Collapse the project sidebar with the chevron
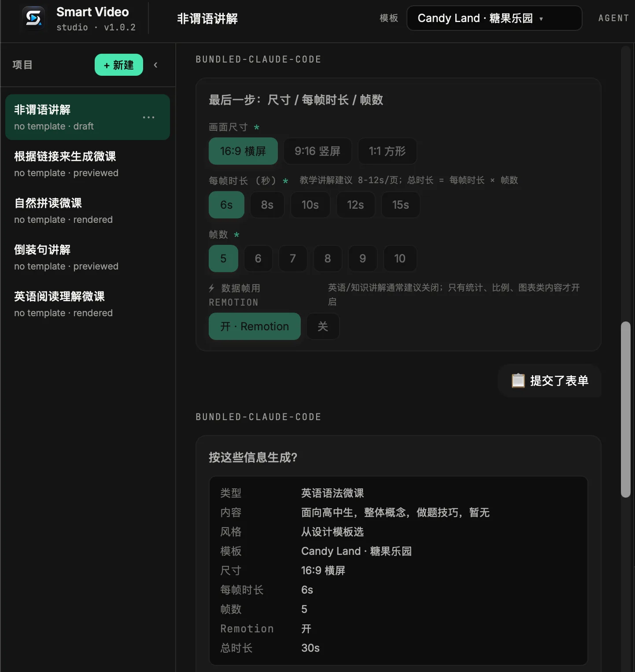This screenshot has width=635, height=672. click(155, 65)
